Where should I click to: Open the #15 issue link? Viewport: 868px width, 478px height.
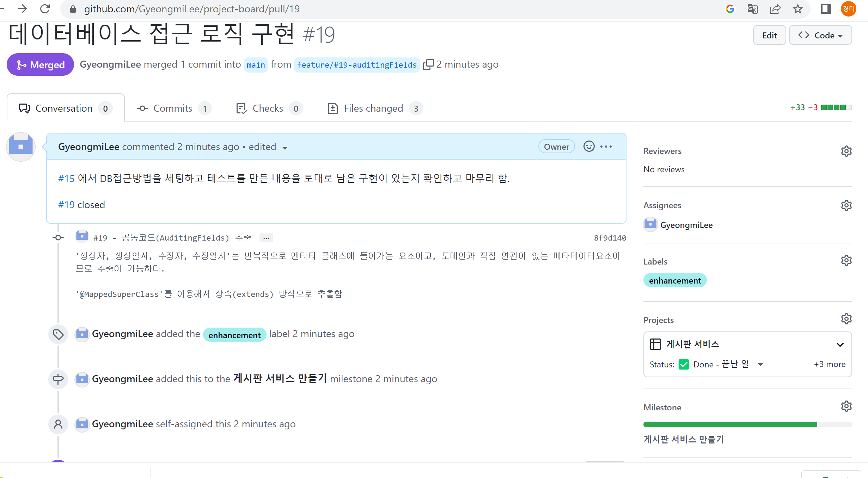click(x=66, y=179)
